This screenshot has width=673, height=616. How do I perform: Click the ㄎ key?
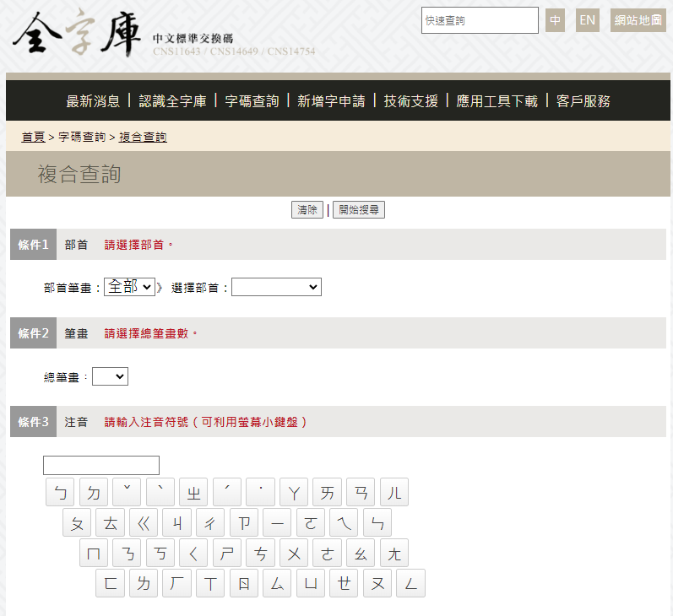click(160, 553)
